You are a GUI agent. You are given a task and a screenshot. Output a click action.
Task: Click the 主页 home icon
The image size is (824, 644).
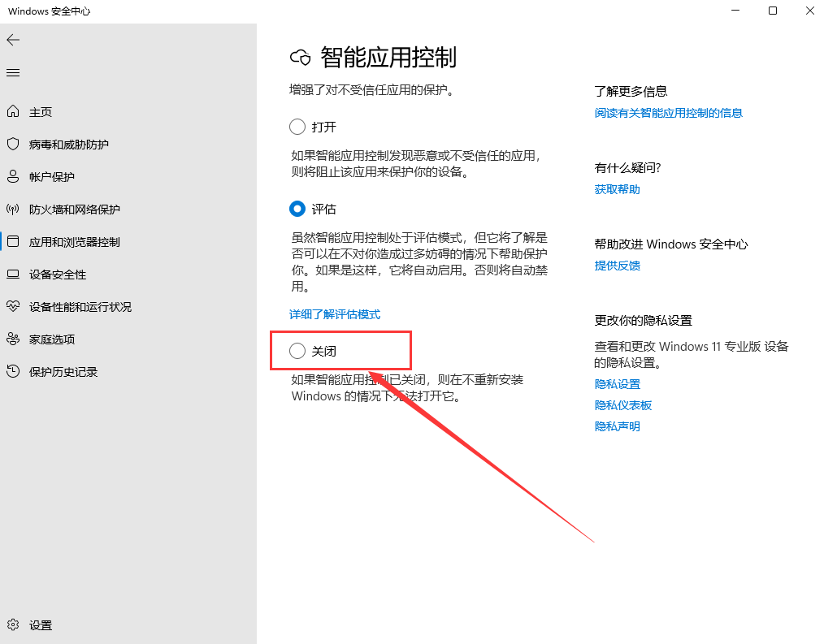coord(13,112)
